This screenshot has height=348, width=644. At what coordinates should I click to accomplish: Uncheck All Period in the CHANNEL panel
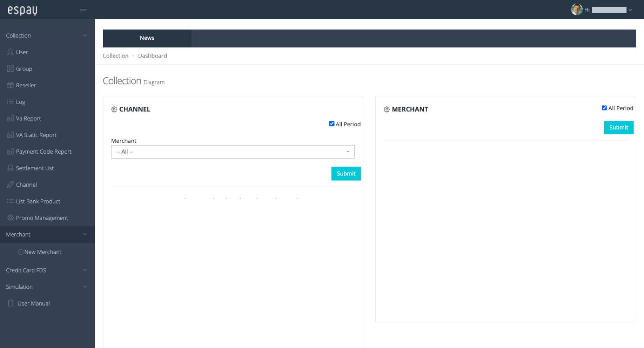click(x=332, y=123)
